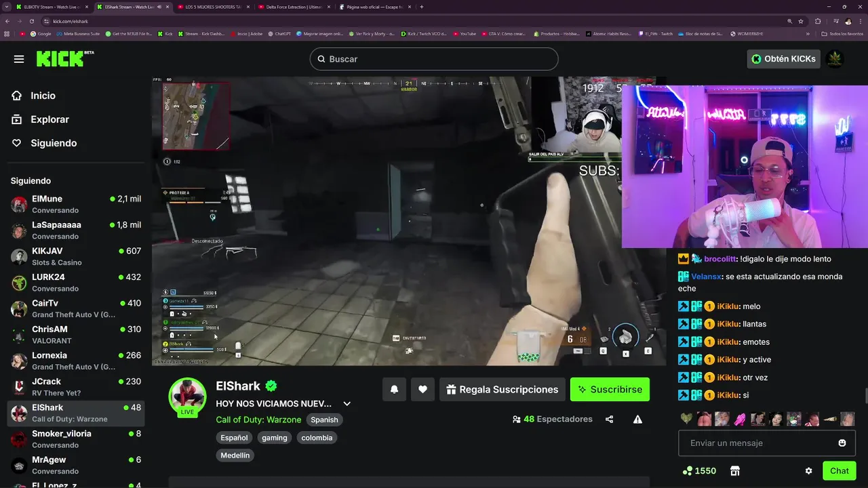Click the chat scrollbar thumb
The image size is (868, 488).
pyautogui.click(x=865, y=396)
